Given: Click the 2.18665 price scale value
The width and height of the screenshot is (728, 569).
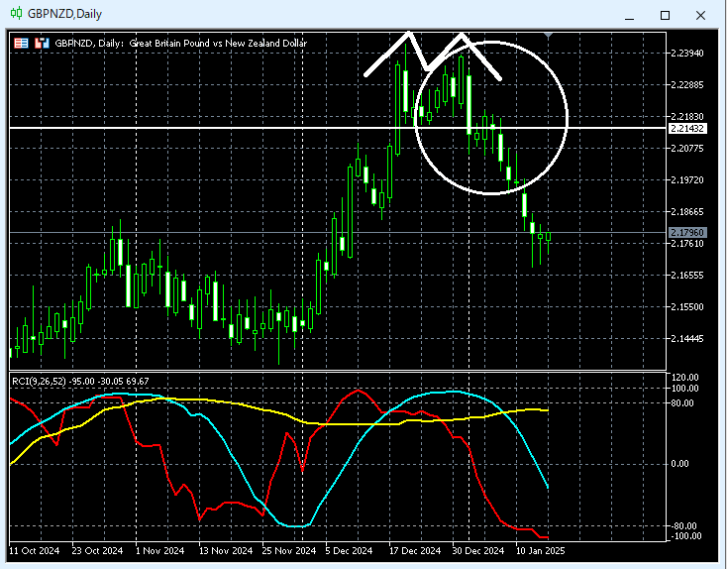Looking at the screenshot, I should [x=687, y=212].
